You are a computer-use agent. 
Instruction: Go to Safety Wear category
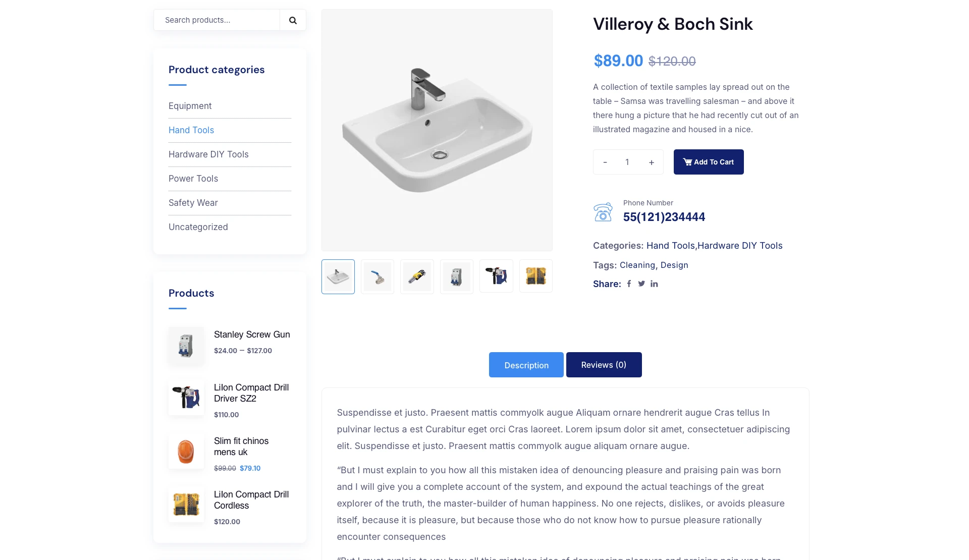(x=193, y=203)
